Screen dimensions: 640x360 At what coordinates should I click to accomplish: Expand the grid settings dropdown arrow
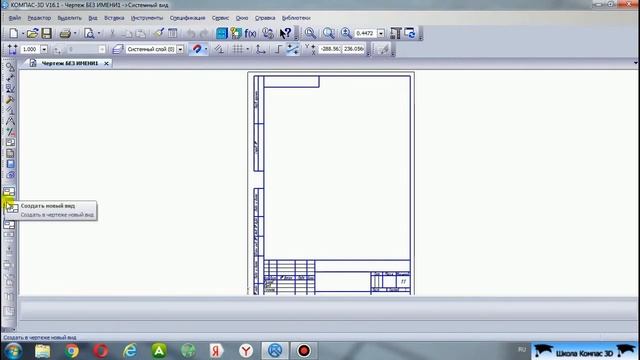click(248, 49)
